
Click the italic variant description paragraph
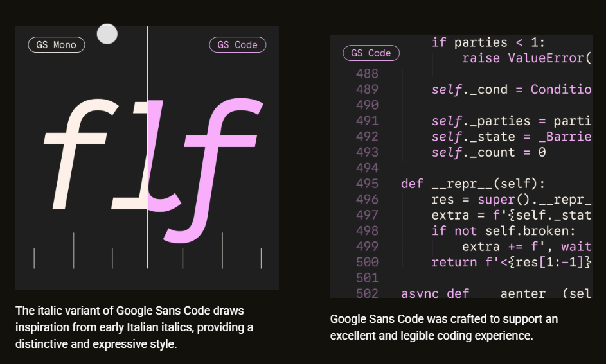coord(134,327)
